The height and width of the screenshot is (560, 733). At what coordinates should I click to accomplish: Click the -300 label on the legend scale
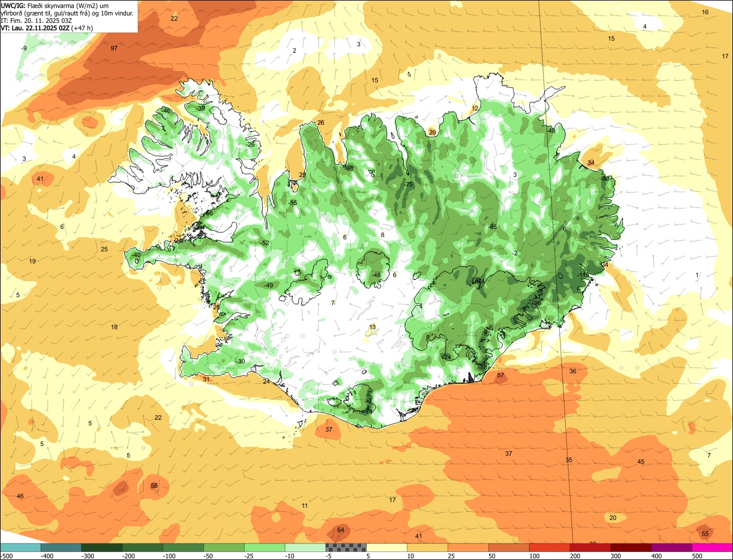click(x=88, y=556)
